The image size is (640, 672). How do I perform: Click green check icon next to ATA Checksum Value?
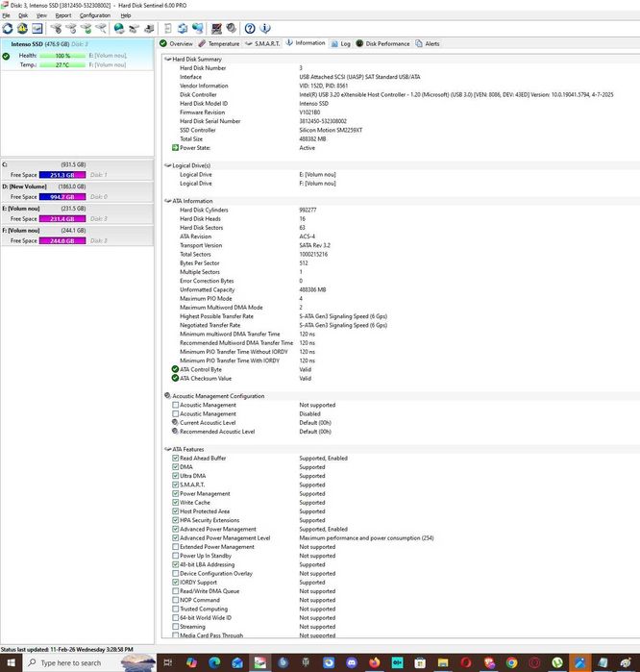click(x=175, y=379)
